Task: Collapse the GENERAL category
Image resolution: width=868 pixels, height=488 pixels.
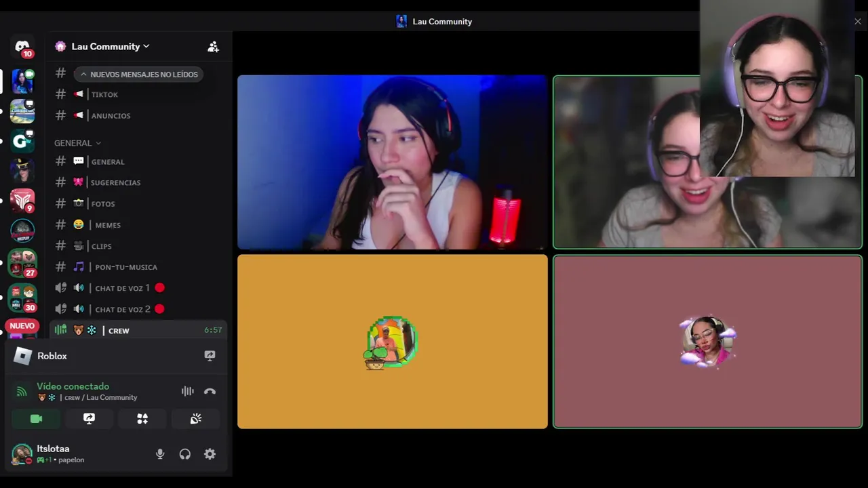Action: click(77, 143)
